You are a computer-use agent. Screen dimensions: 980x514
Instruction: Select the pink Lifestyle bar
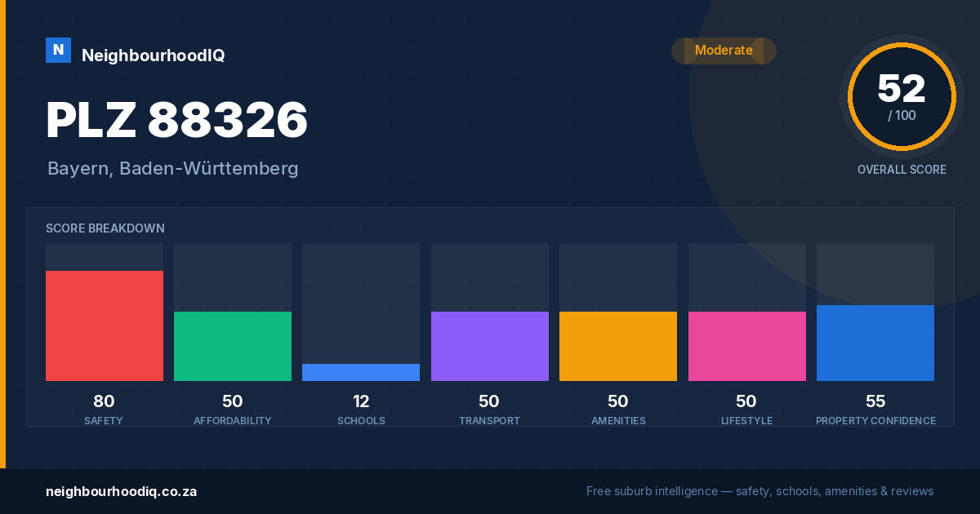(x=747, y=346)
